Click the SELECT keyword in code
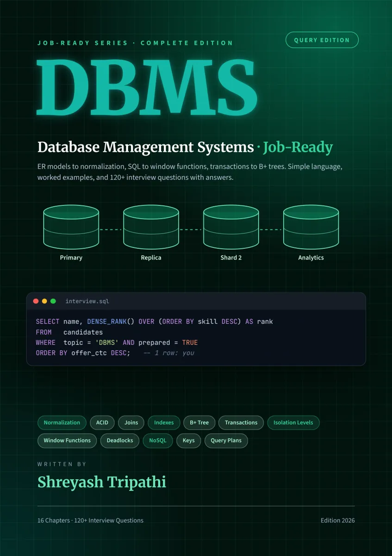Screen dimensions: 392x556 [x=47, y=322]
